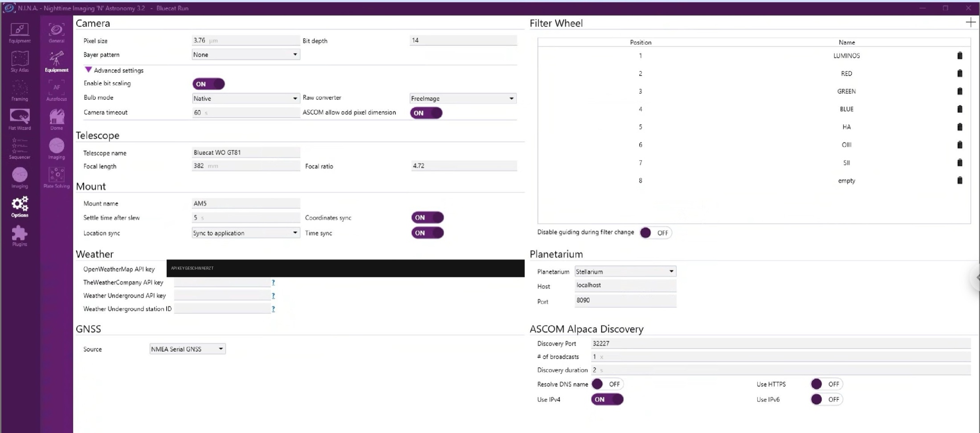The image size is (980, 433).
Task: Open Imaging in the far-left sidebar
Action: (20, 177)
